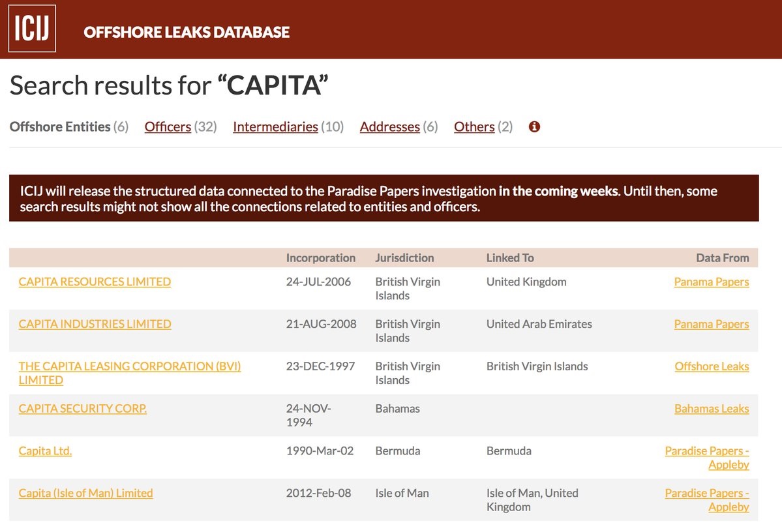Select the date 24-NOV-1994

pos(308,415)
